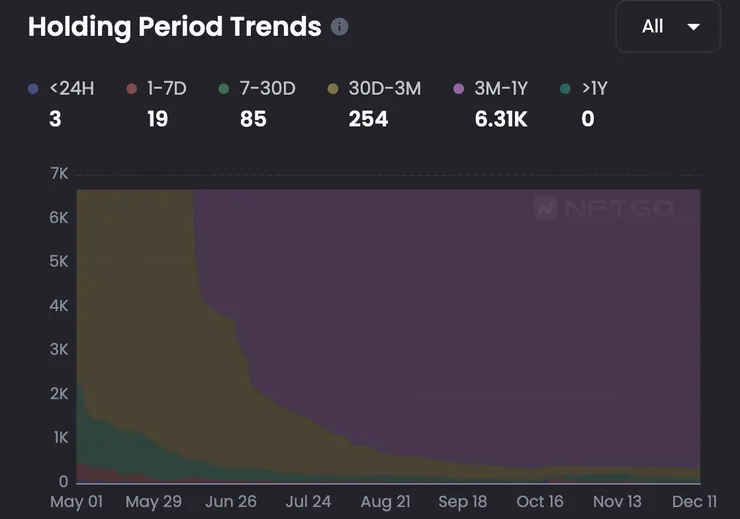The image size is (740, 519).
Task: Click the teal >1Y legend dot
Action: (x=566, y=89)
